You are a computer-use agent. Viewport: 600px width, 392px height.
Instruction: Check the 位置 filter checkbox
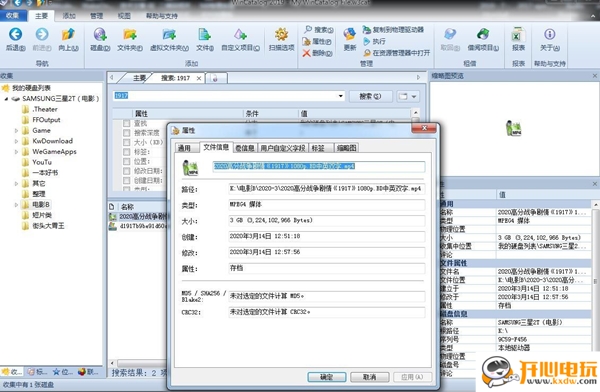point(126,162)
